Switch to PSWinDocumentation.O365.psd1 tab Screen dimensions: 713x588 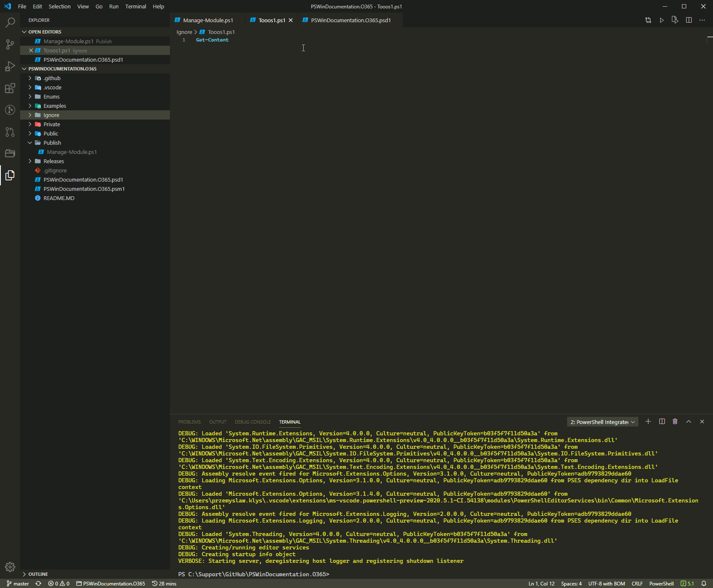tap(351, 20)
